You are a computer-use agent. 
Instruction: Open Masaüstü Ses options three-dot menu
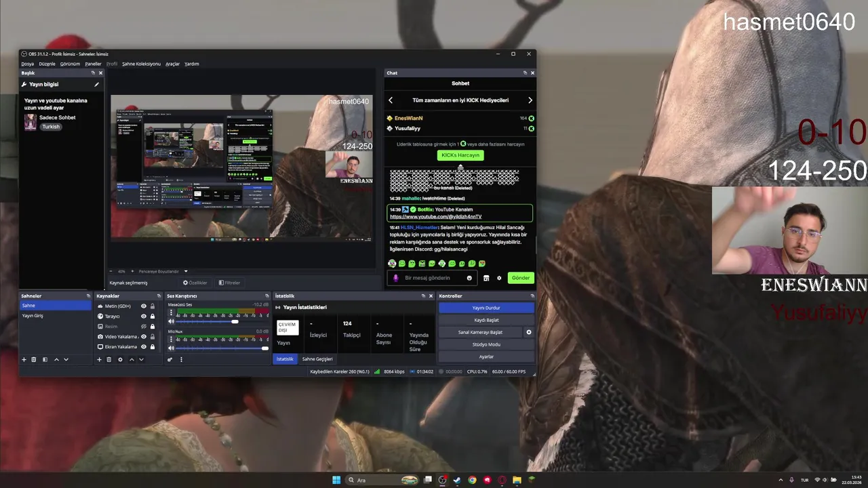pyautogui.click(x=171, y=312)
